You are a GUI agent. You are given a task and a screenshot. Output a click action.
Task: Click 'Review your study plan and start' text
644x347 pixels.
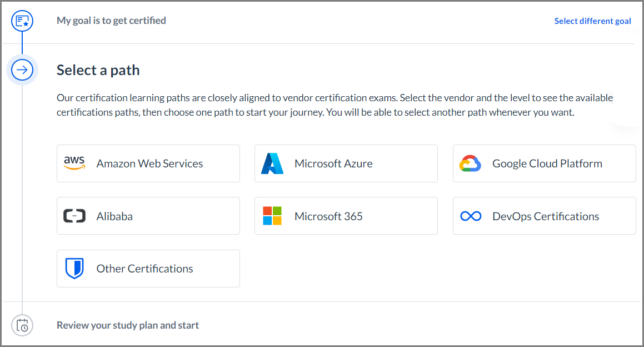coord(128,325)
